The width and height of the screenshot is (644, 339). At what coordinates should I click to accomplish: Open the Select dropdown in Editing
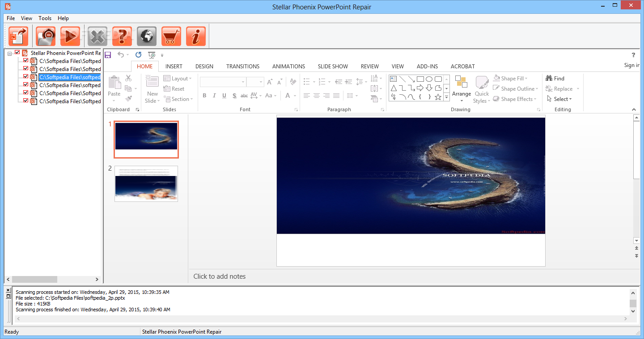click(559, 99)
